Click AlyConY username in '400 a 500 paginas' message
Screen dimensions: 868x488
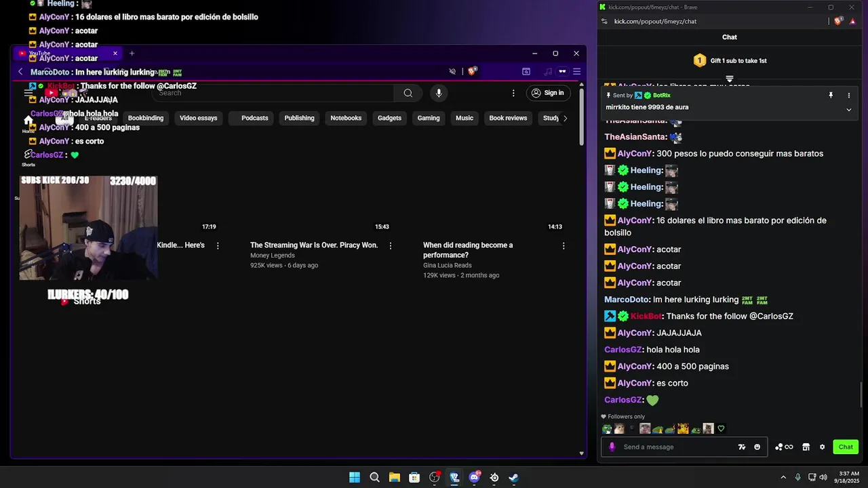[x=635, y=366]
